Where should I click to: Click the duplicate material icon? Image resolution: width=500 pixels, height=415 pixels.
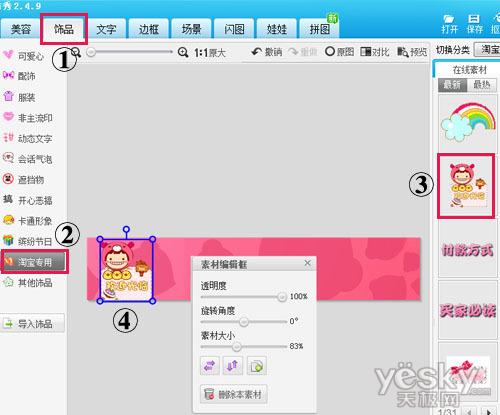click(x=257, y=366)
